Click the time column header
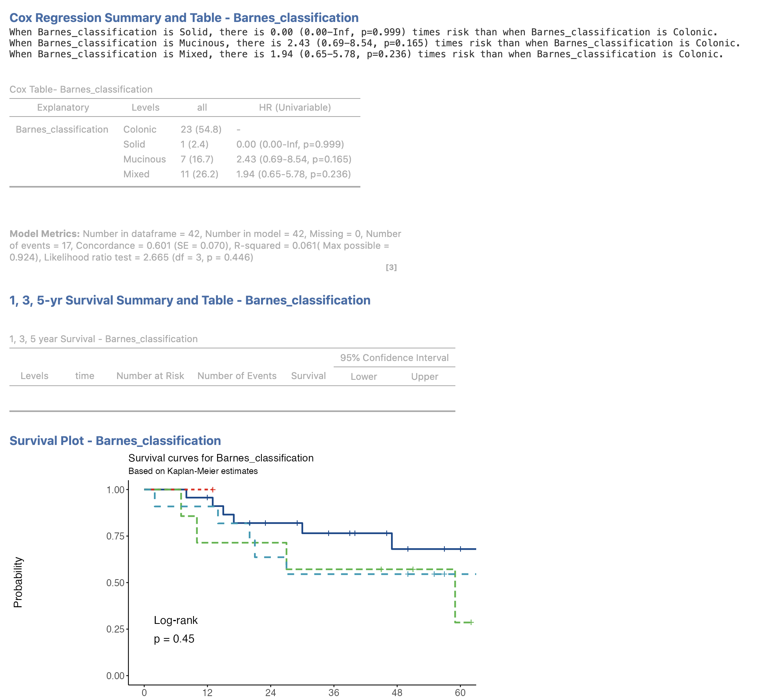Image resolution: width=771 pixels, height=700 pixels. [85, 376]
